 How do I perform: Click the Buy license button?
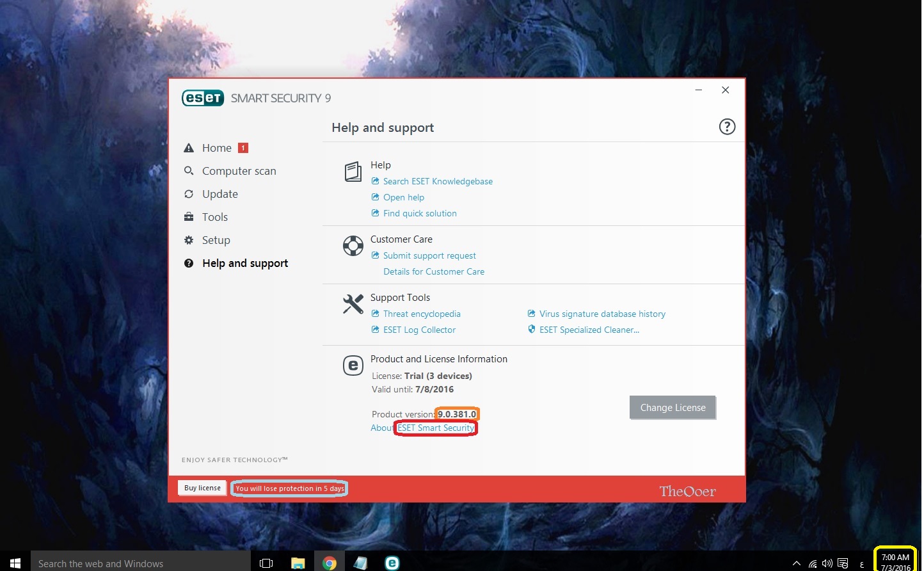(202, 488)
